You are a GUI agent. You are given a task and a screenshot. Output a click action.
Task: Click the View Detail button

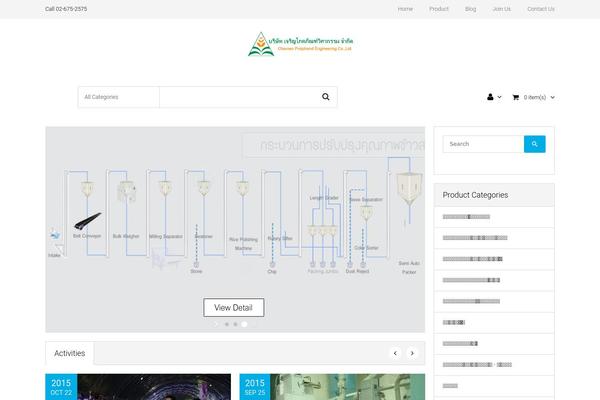[233, 307]
